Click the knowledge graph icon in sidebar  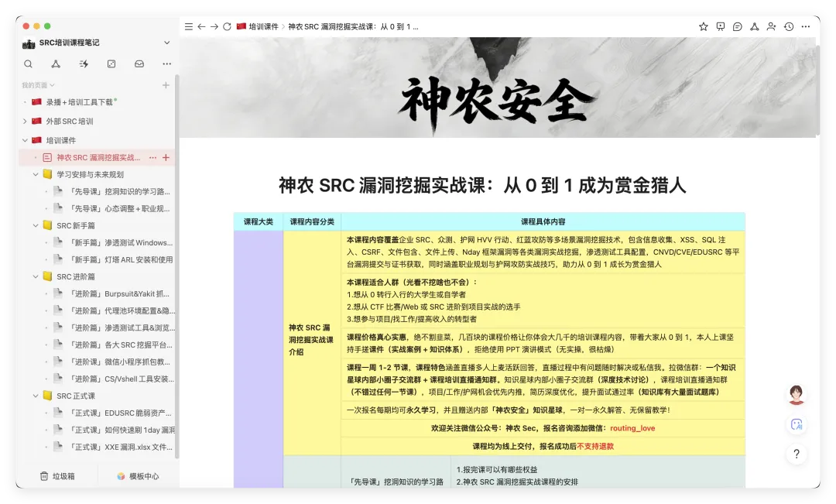tap(56, 64)
